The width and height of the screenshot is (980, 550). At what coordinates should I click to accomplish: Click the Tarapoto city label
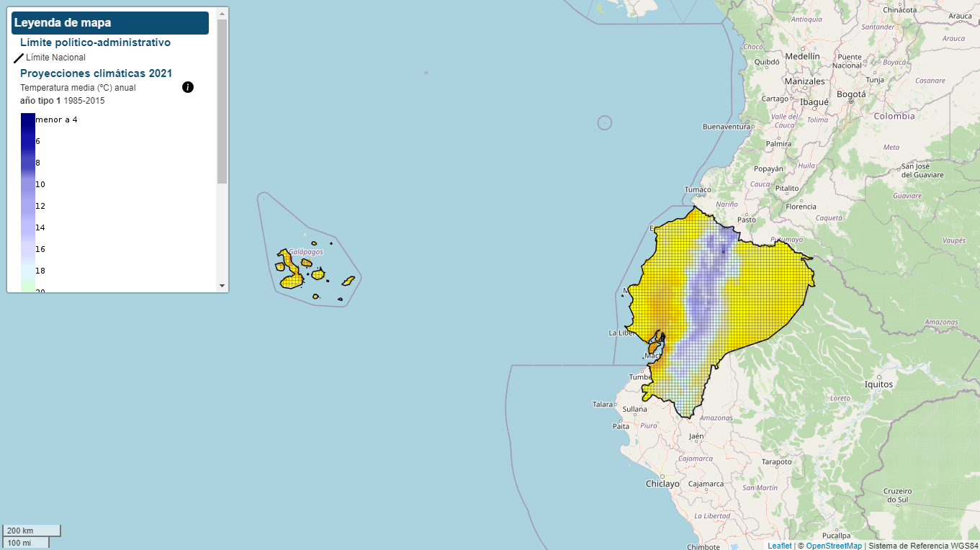[777, 462]
